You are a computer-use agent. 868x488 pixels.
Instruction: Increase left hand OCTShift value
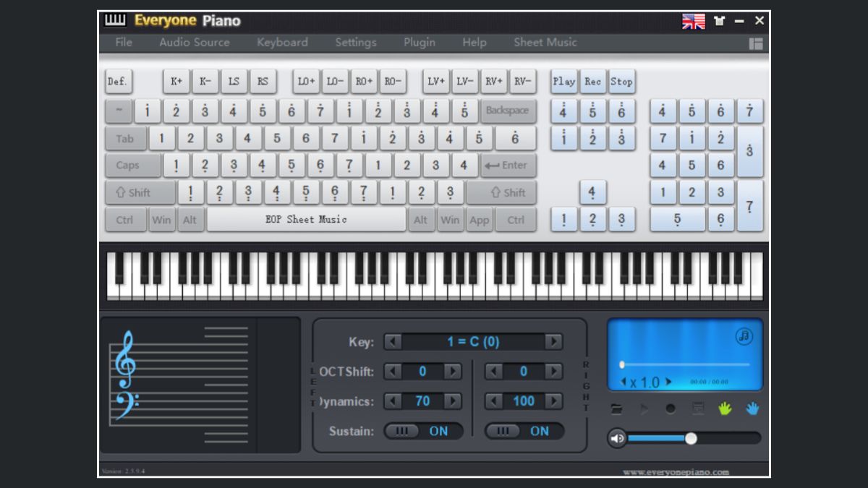453,372
